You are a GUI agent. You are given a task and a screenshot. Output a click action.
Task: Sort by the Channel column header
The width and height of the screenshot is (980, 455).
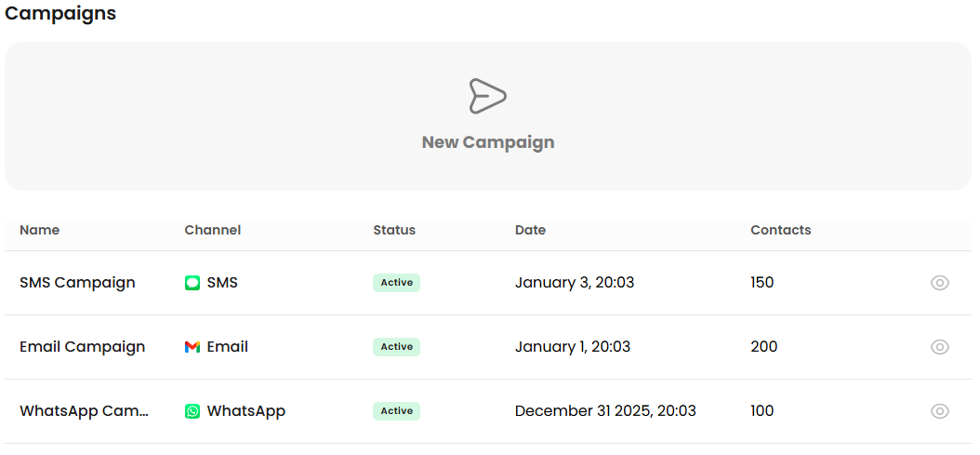213,230
